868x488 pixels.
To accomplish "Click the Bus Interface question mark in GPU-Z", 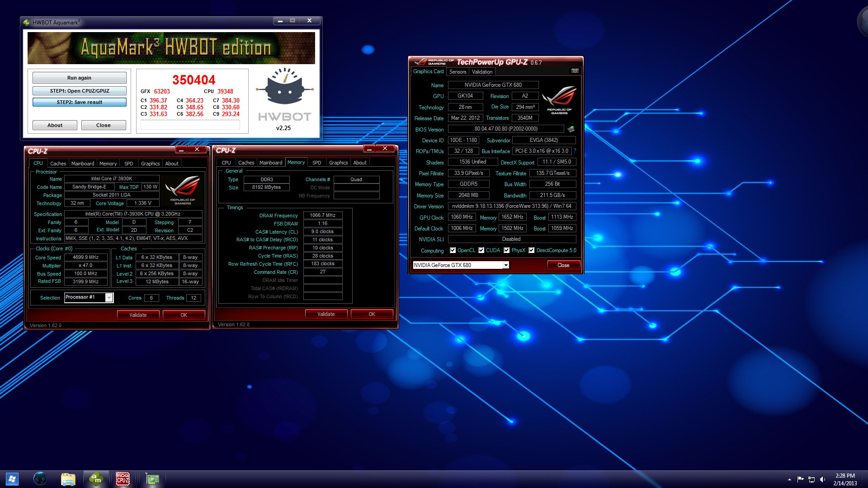I will (575, 151).
